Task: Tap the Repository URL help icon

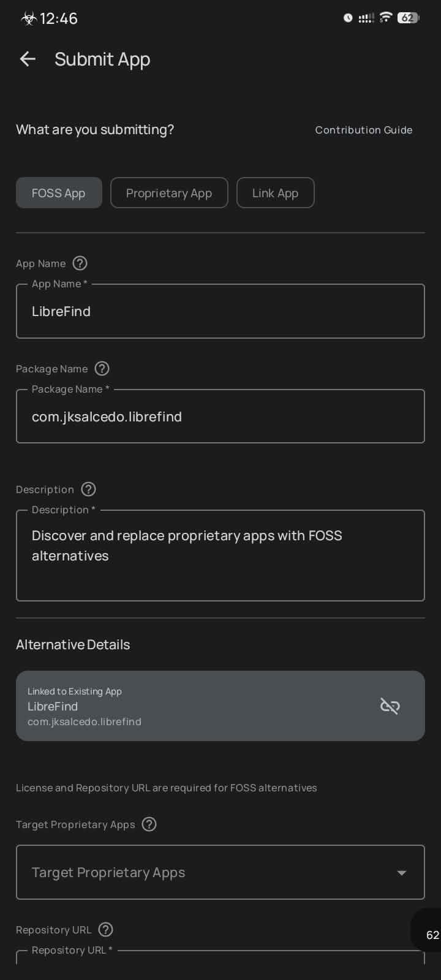Action: coord(105,930)
